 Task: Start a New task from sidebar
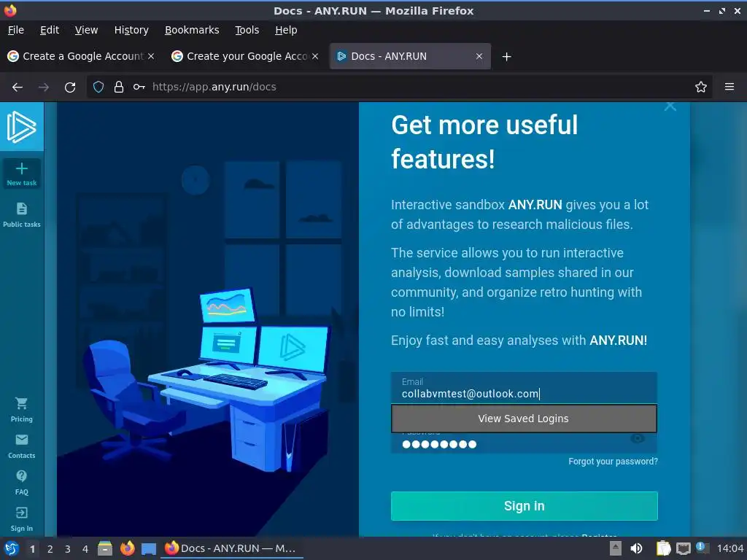click(x=21, y=174)
